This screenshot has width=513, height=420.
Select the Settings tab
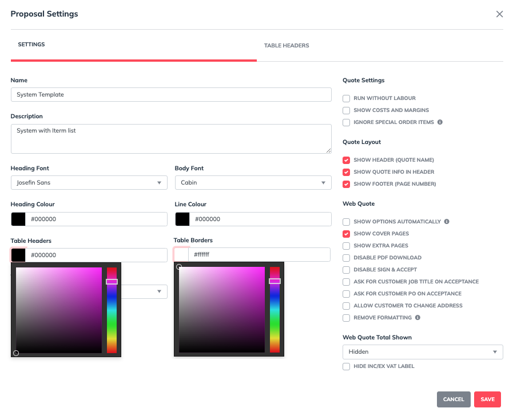click(x=31, y=45)
